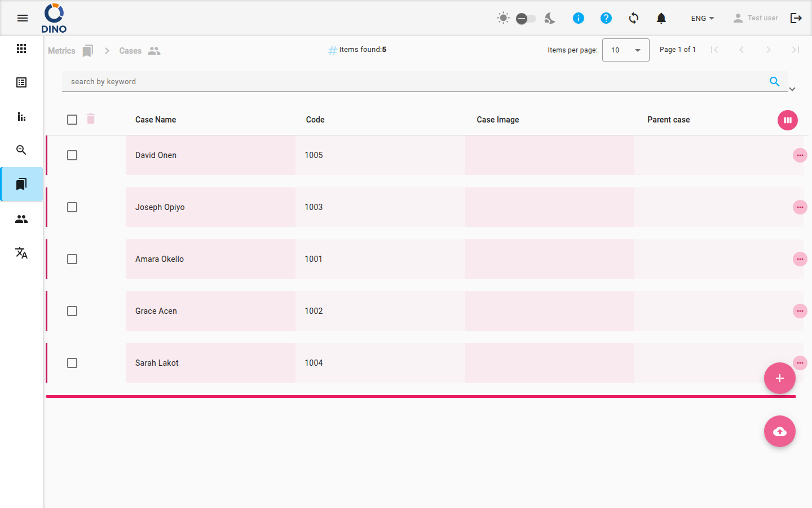Open the list view sidebar icon
This screenshot has height=508, width=812.
point(21,82)
